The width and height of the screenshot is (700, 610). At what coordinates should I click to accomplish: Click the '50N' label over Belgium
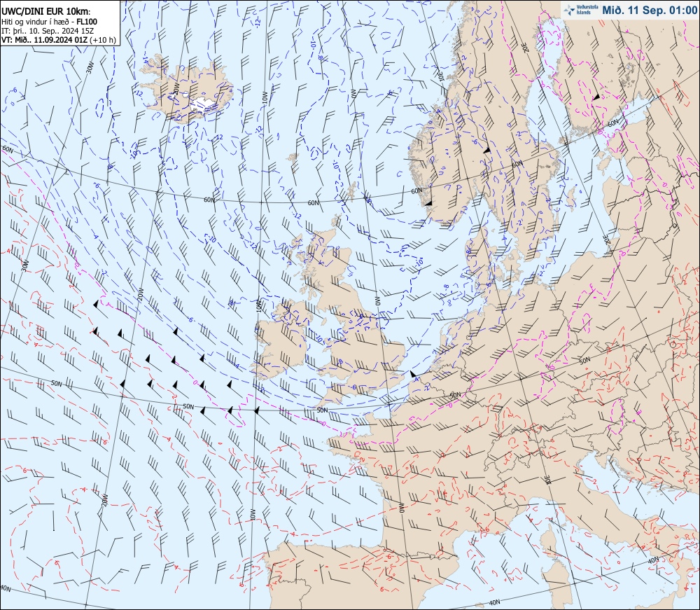(x=455, y=395)
